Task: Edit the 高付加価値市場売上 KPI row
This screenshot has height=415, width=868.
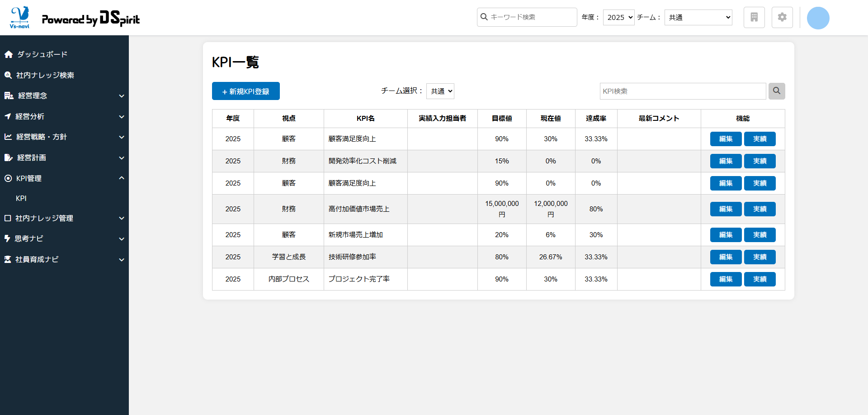Action: (726, 209)
